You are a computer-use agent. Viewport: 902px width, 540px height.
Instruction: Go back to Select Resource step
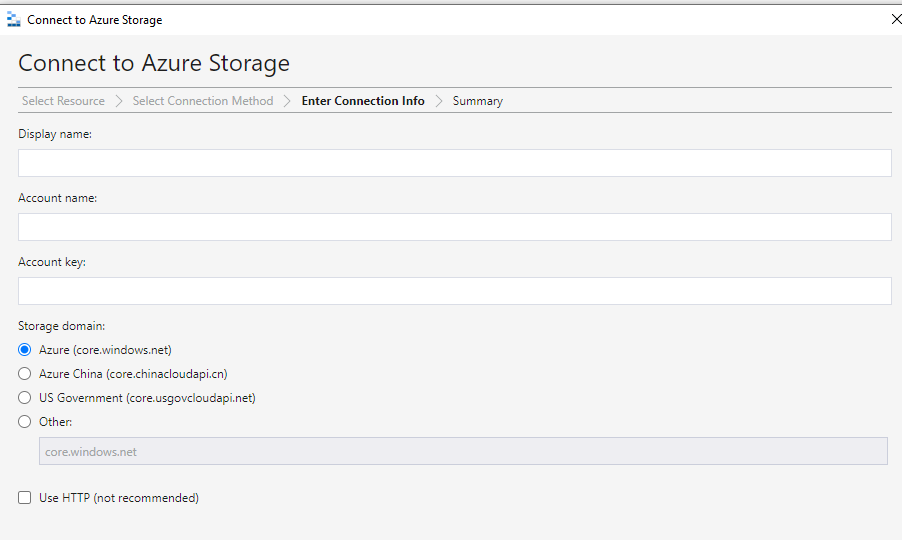63,101
